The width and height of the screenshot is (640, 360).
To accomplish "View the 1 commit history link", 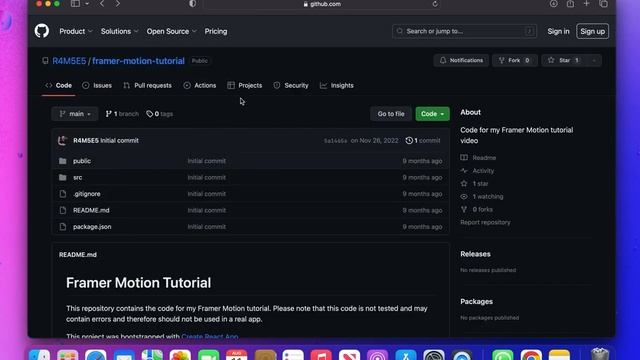I will pyautogui.click(x=423, y=140).
